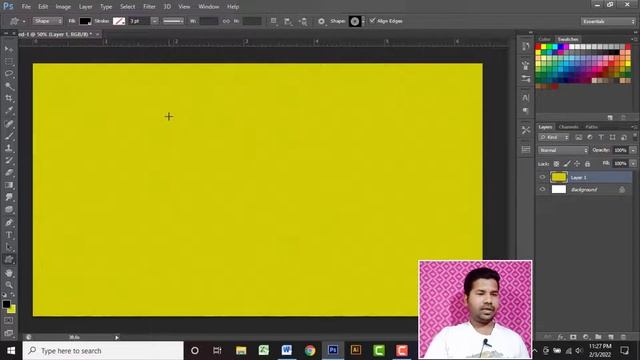Toggle type layer filter
This screenshot has height=360, width=640.
click(x=601, y=138)
